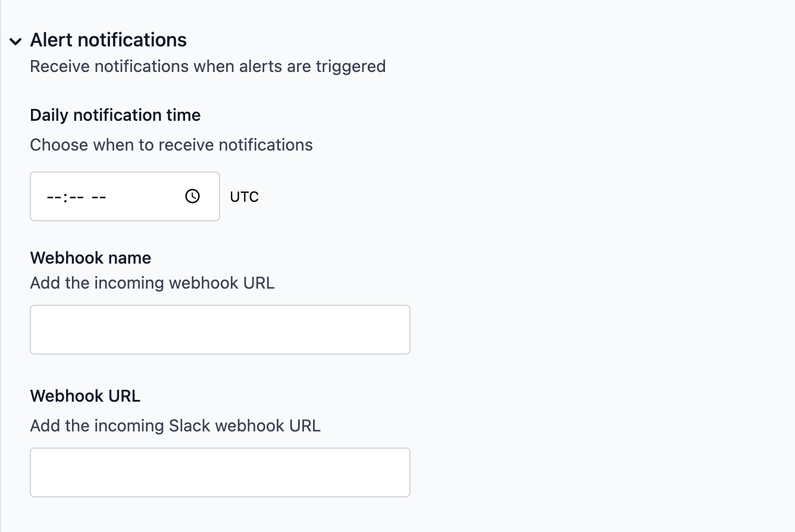Click the UTC timezone label

pos(244,197)
